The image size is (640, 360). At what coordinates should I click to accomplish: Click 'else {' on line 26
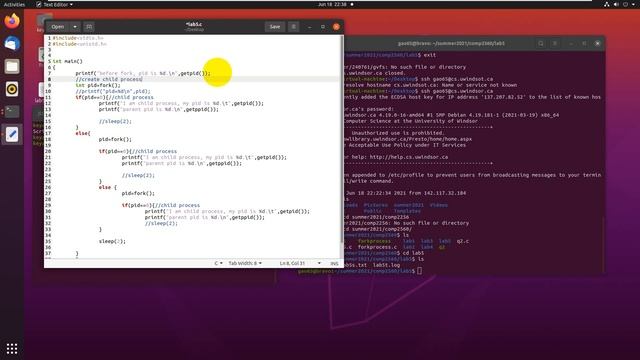pos(108,187)
